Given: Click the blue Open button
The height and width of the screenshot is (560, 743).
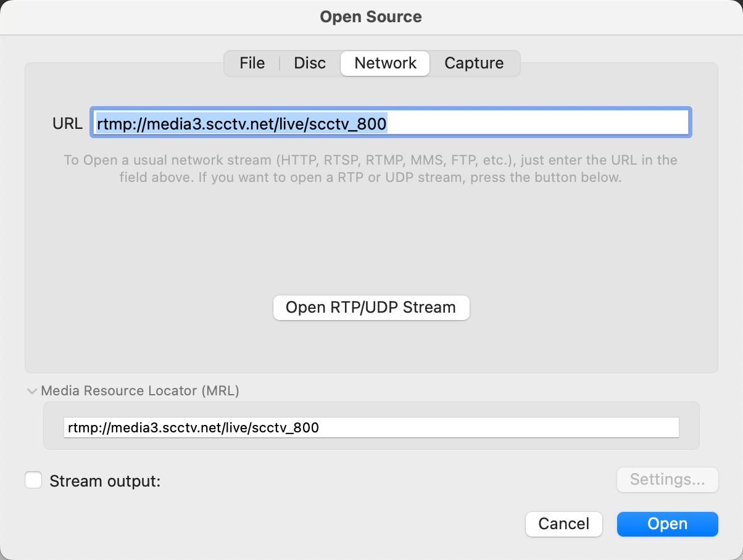Looking at the screenshot, I should [x=667, y=524].
